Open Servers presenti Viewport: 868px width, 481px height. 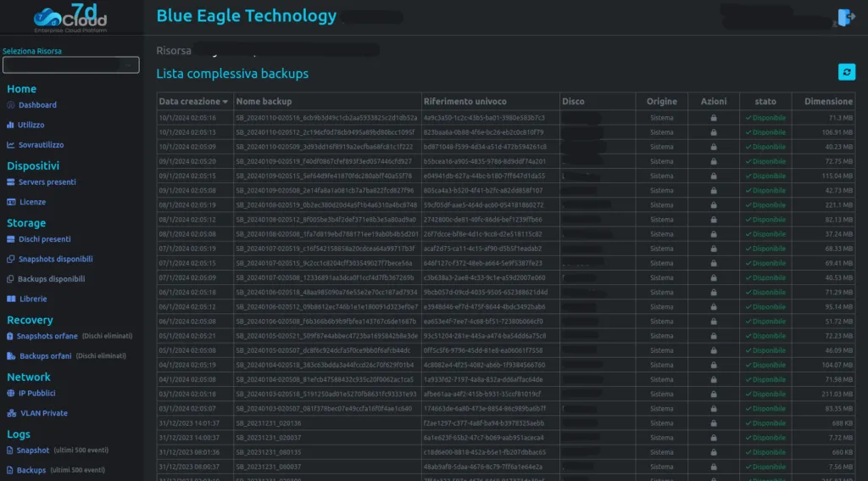click(x=47, y=182)
